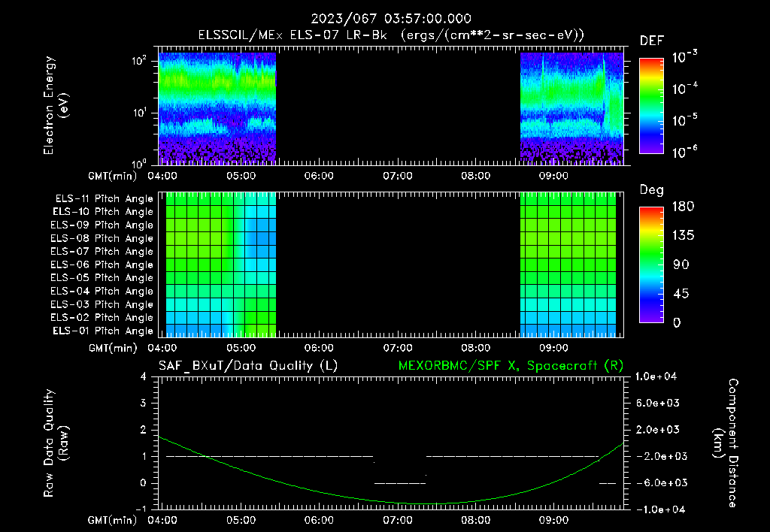
Task: Click the 180 value on the Deg scale
Action: (683, 206)
